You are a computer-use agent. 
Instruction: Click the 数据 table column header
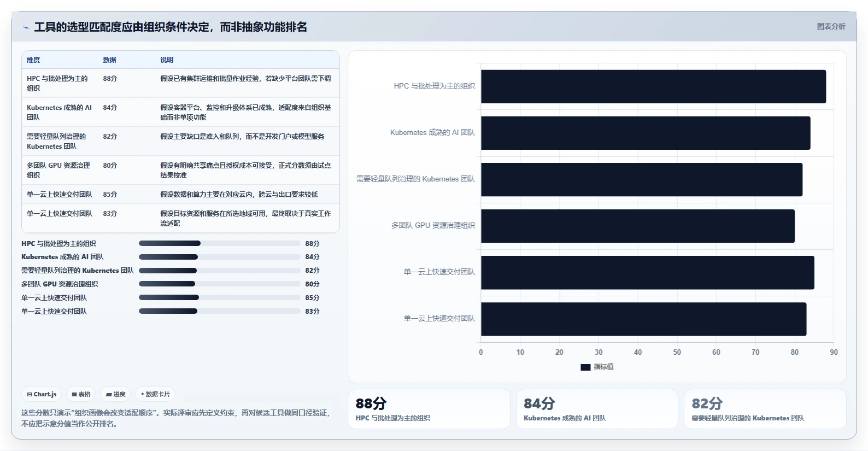(110, 60)
